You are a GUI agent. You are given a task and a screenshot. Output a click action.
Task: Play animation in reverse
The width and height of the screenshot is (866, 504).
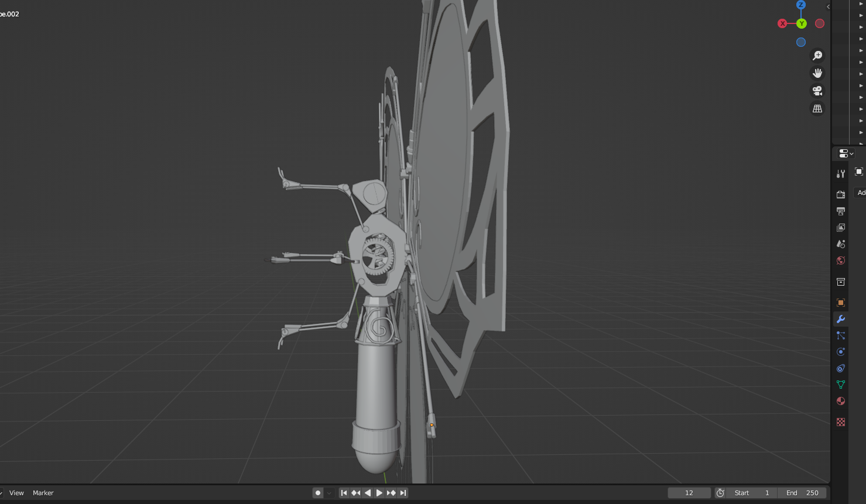click(x=368, y=493)
